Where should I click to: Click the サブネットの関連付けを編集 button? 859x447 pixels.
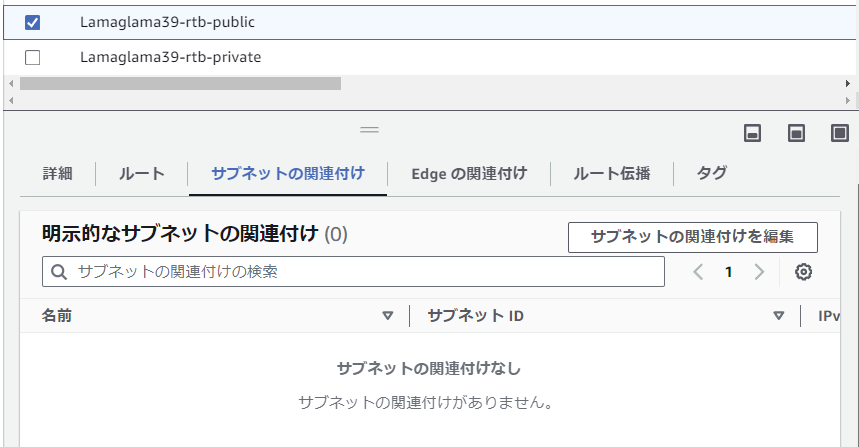[x=692, y=237]
